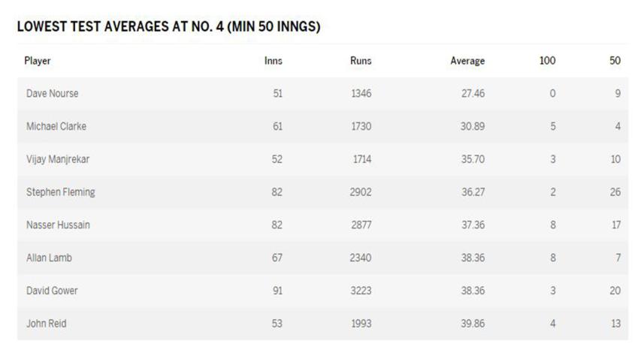Select Nasser Hussain in the table
Viewport: 644px width, 362px height.
coord(59,225)
